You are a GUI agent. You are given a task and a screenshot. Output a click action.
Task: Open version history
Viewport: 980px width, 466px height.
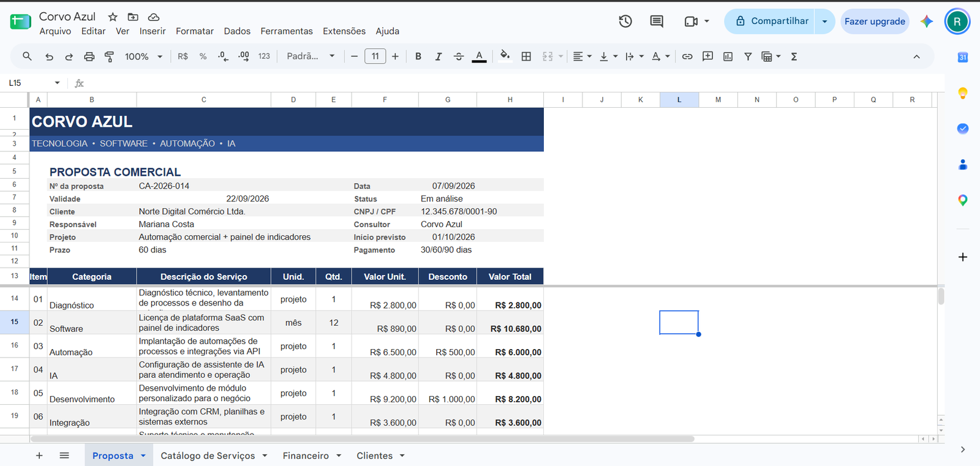[625, 21]
